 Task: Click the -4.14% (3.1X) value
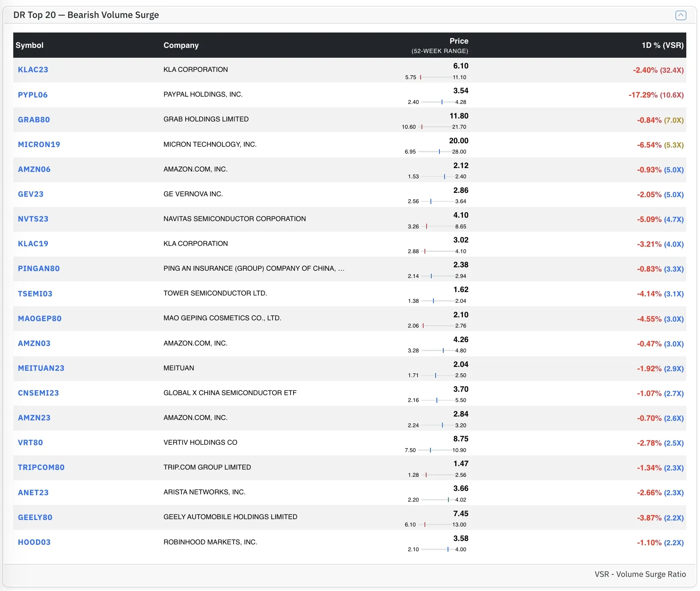tap(660, 294)
